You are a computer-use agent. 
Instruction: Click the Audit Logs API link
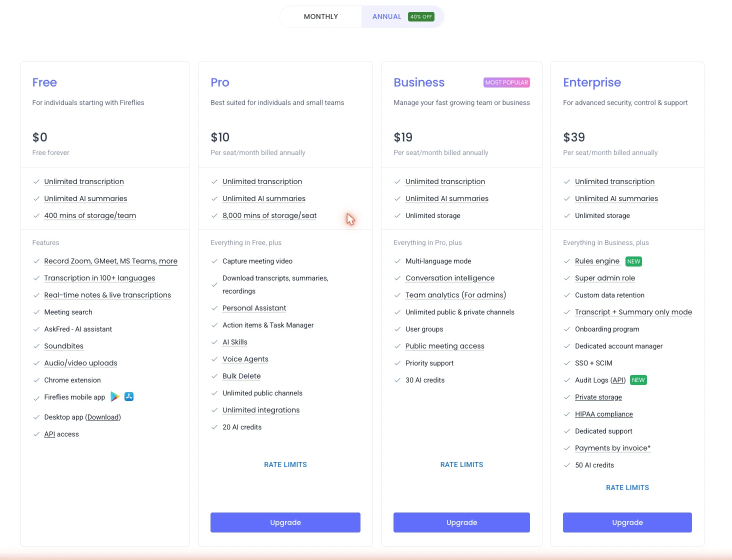point(618,380)
